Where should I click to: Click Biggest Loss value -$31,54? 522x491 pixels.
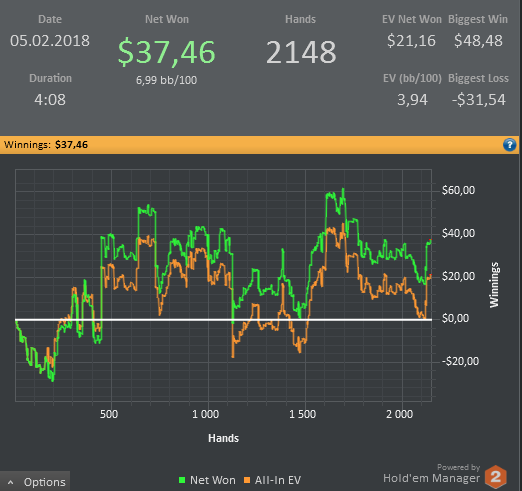point(479,100)
